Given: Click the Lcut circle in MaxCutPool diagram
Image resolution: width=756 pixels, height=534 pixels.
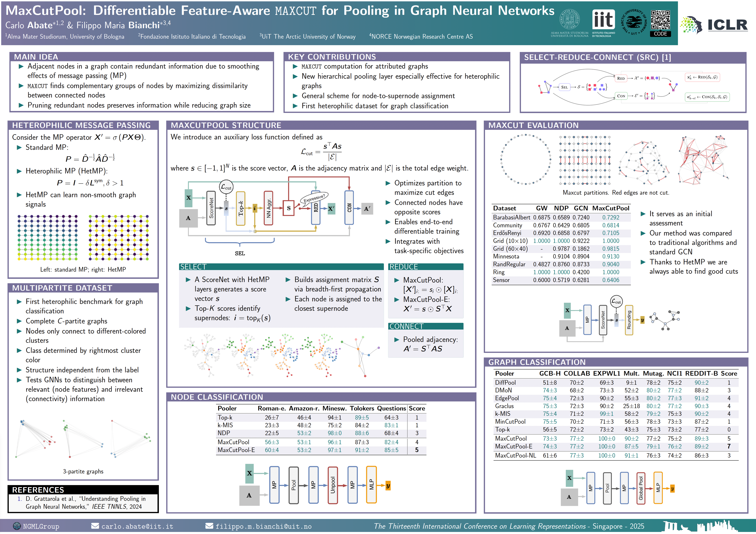Looking at the screenshot, I should point(226,187).
